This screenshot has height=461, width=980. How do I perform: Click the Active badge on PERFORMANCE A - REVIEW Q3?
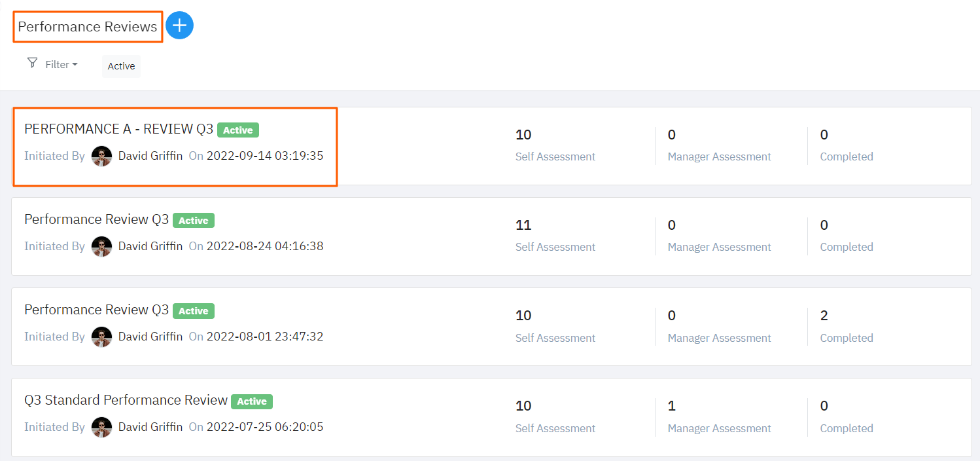[x=237, y=130]
